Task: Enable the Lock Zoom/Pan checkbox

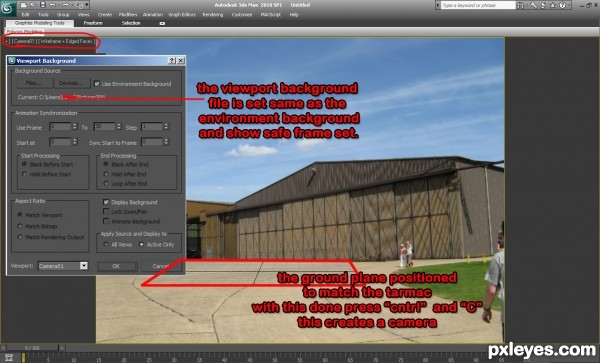Action: click(106, 212)
